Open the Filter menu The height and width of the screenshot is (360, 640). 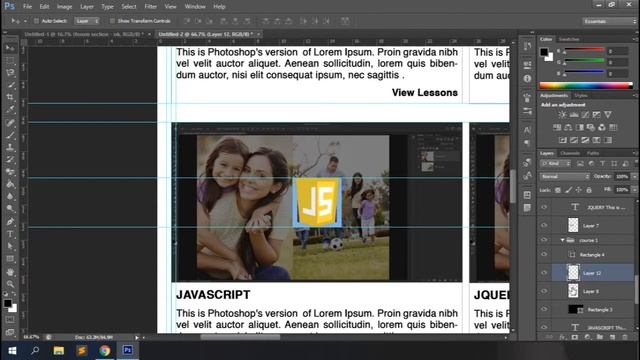(x=151, y=7)
